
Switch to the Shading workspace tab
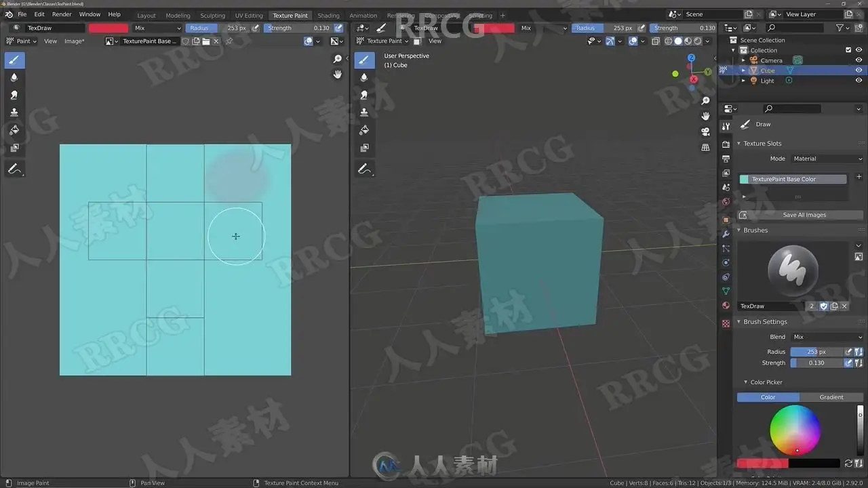pos(328,16)
